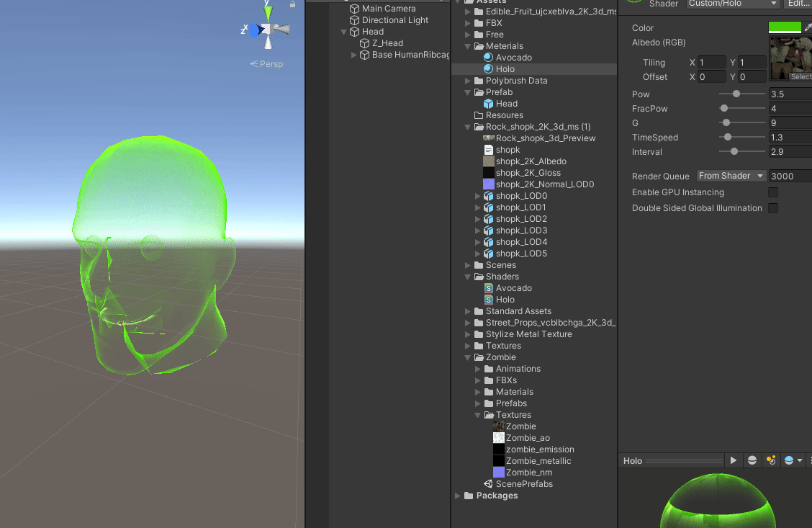Collapse the Zombie Textures subfolder

(x=478, y=415)
